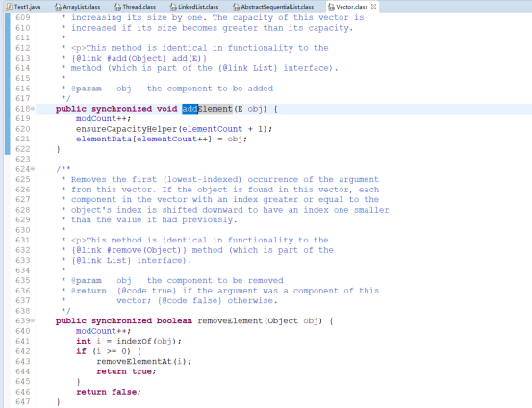Collapse the removeElement method at line 639
The width and height of the screenshot is (532, 408).
click(33, 320)
